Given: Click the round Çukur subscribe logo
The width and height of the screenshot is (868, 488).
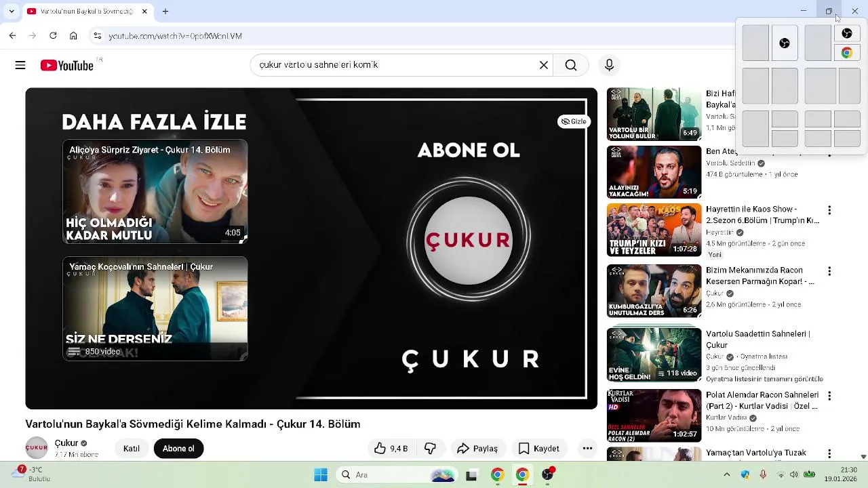Looking at the screenshot, I should [468, 240].
